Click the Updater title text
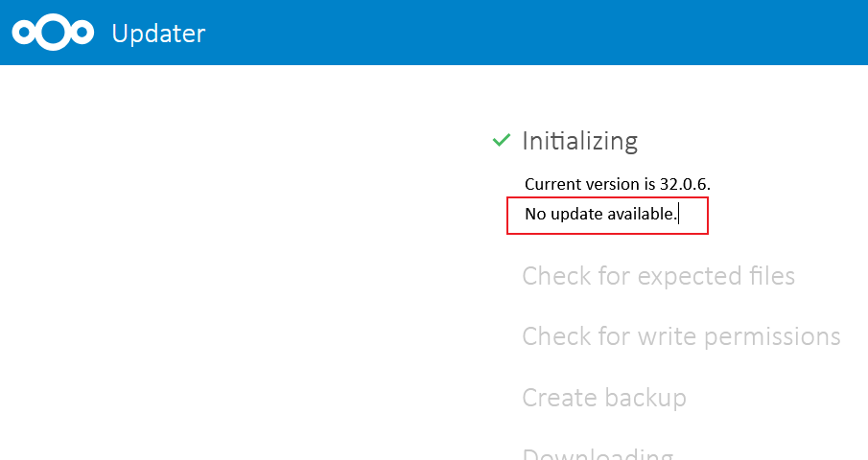 [x=158, y=34]
